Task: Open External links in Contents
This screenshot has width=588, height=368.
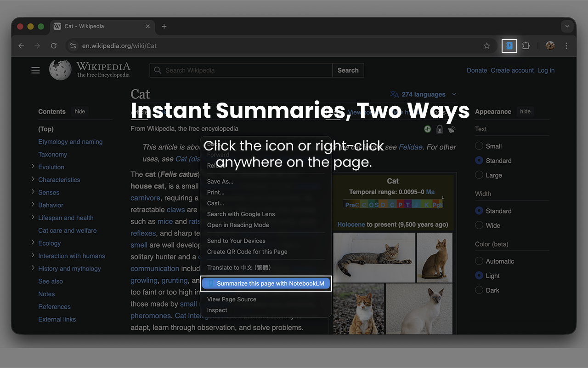Action: [57, 319]
